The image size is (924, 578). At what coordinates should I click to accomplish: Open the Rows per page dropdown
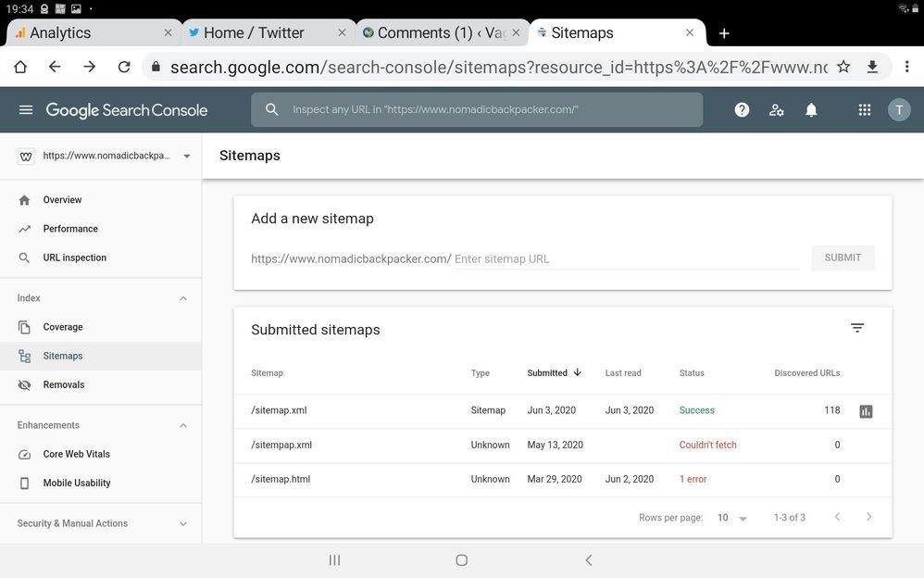pos(731,518)
